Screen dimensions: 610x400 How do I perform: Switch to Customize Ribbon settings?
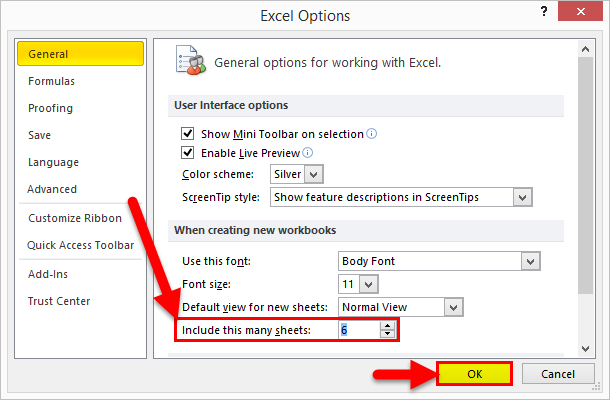(x=75, y=218)
